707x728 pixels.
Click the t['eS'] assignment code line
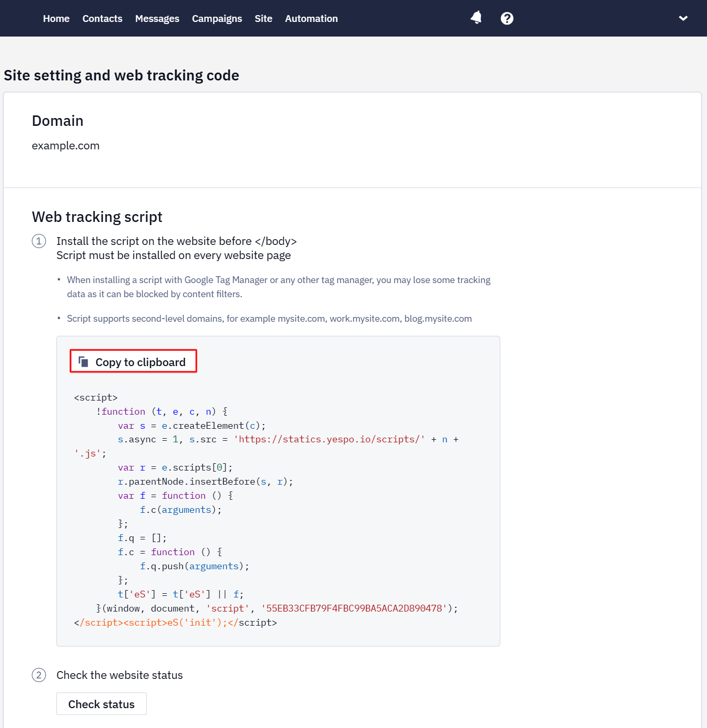click(x=181, y=594)
